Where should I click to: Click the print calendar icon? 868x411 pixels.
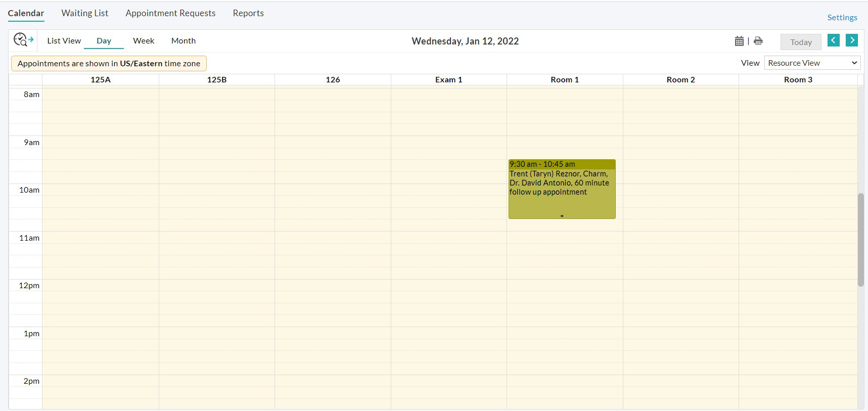pos(758,41)
